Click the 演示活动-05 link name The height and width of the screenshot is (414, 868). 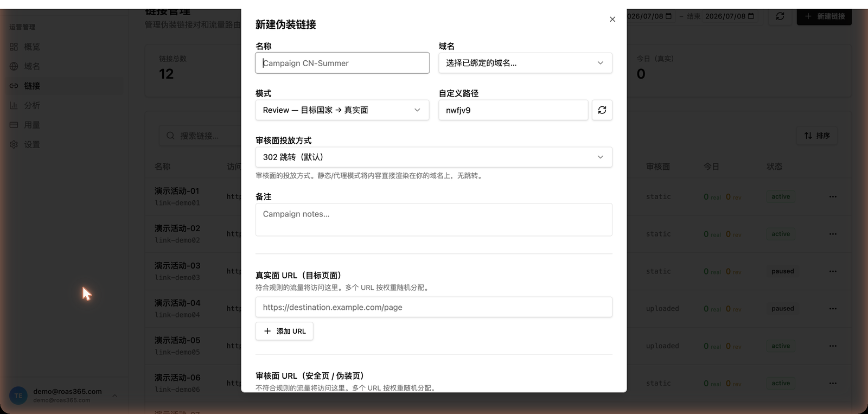coord(177,340)
